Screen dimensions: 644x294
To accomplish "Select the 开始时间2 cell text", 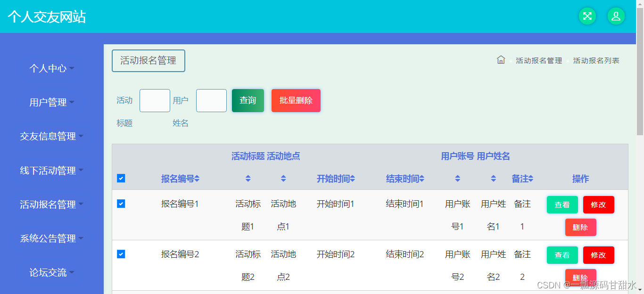I will point(336,254).
